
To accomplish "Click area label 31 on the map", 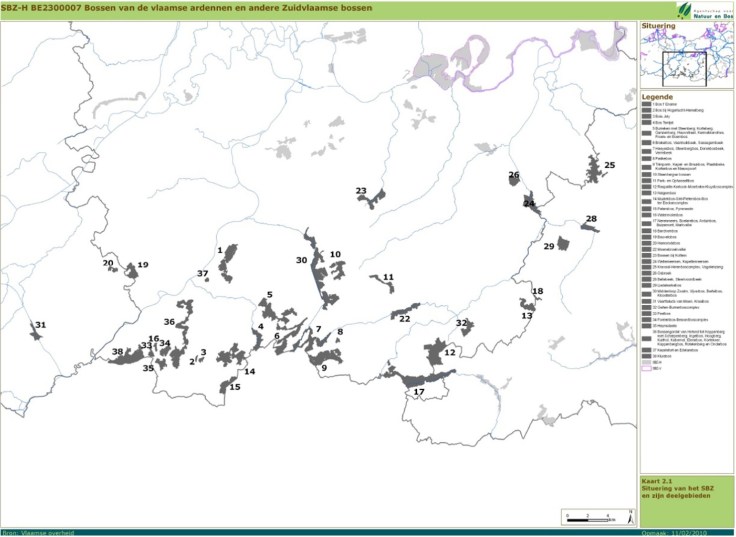I will 41,325.
